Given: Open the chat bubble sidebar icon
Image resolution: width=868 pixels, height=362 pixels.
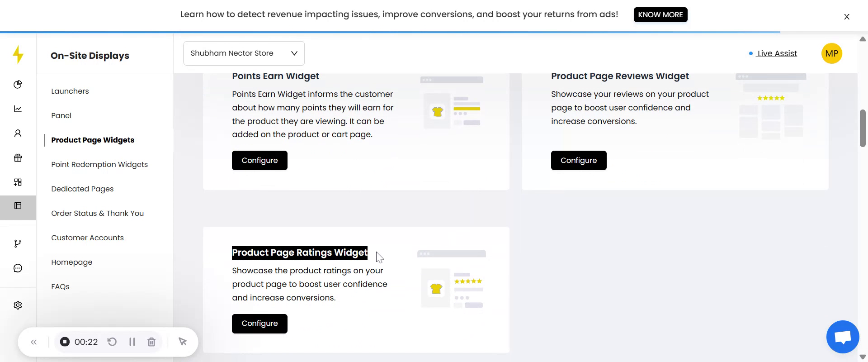Looking at the screenshot, I should coord(18,268).
